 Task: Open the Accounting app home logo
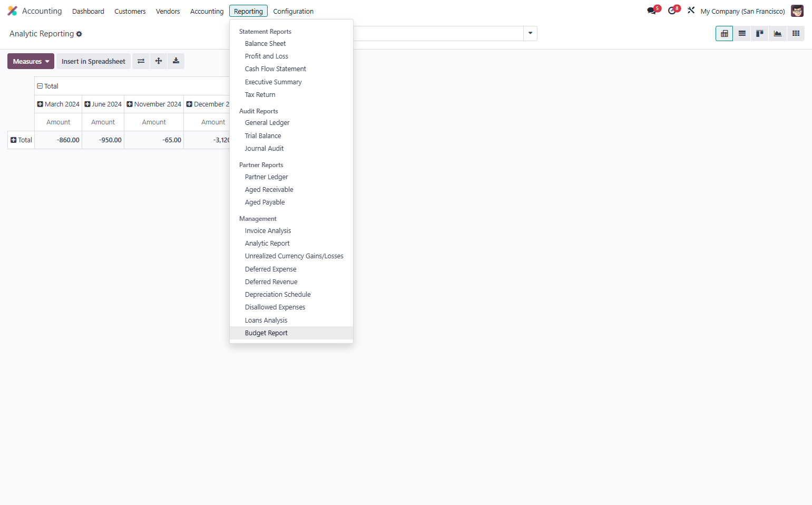click(13, 11)
